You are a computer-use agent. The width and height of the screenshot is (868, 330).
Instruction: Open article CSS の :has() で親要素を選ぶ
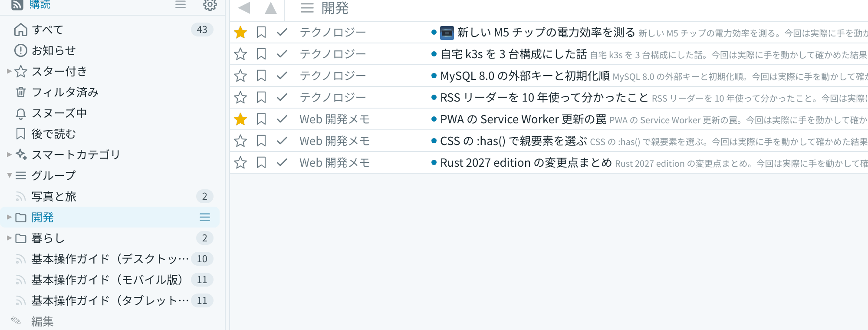[x=513, y=141]
